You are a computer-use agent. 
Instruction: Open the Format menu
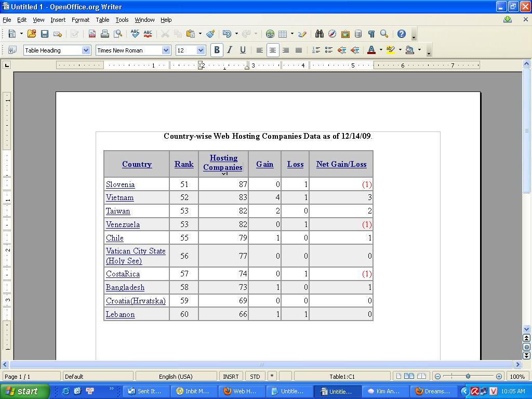81,20
